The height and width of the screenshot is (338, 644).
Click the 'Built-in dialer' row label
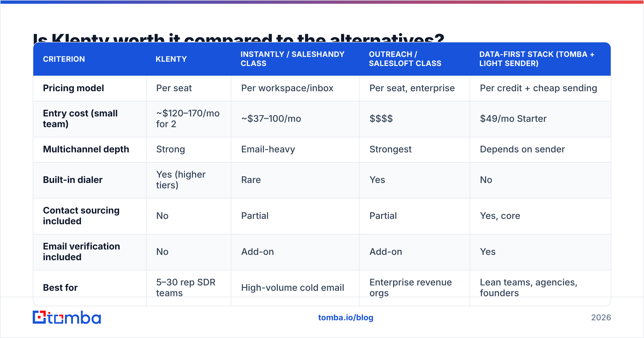click(72, 180)
